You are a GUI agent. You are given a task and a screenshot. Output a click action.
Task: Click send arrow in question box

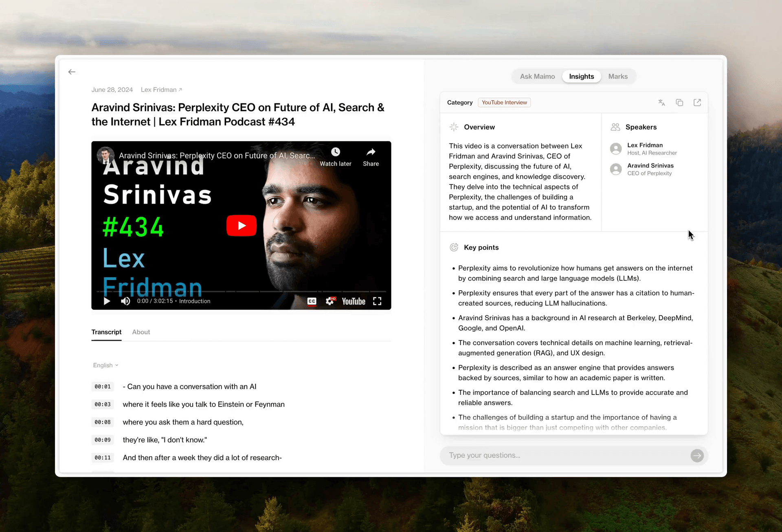pos(697,455)
